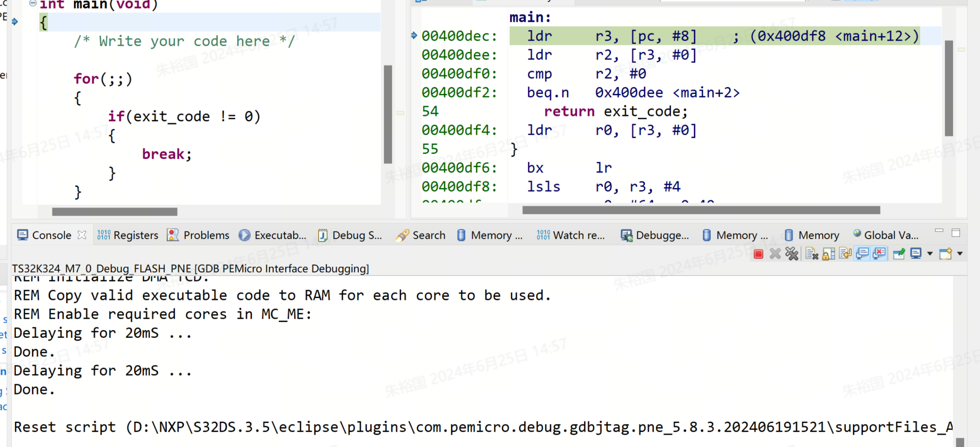
Task: Close the Console tab
Action: (x=82, y=235)
